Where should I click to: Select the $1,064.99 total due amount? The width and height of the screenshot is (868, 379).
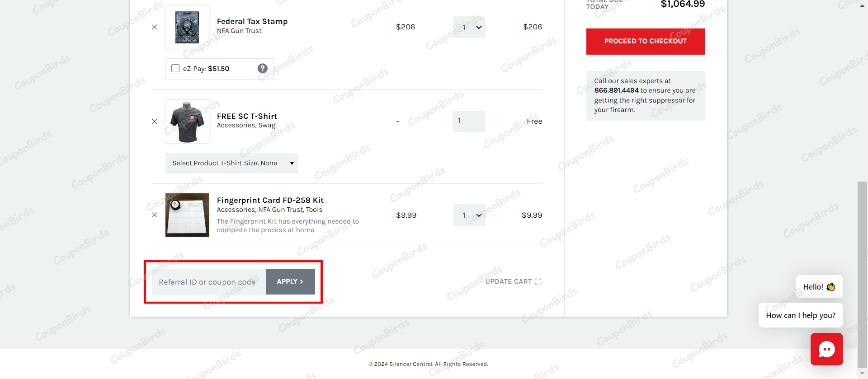683,4
